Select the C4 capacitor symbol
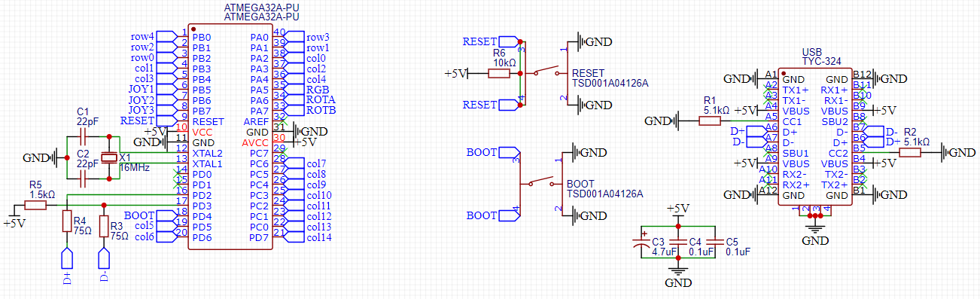The width and height of the screenshot is (980, 299). [x=678, y=243]
